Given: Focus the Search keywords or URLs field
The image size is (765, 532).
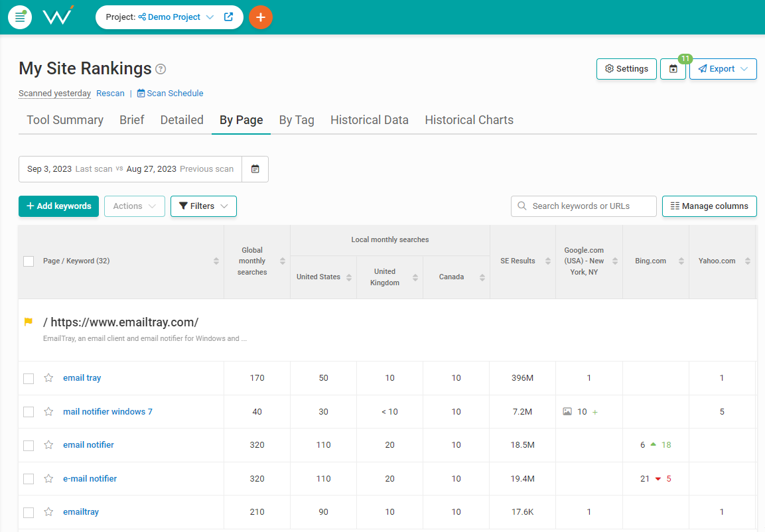Looking at the screenshot, I should point(583,206).
